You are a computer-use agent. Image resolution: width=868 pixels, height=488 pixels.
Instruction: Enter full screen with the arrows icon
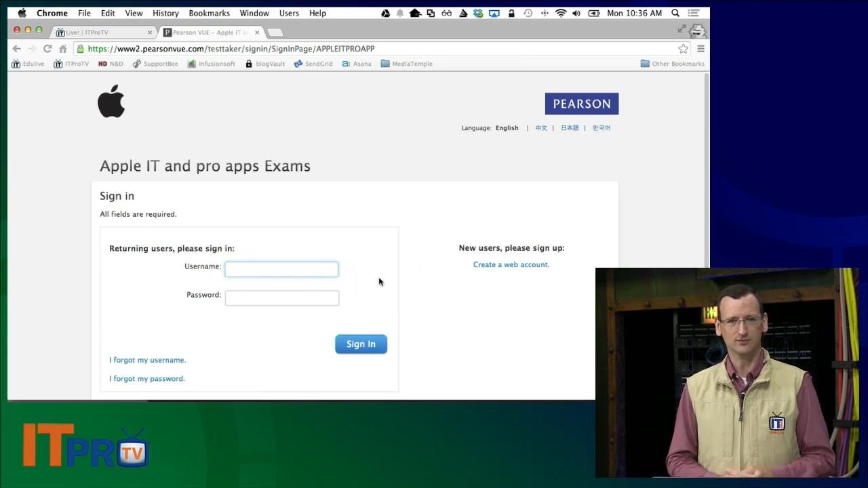(682, 29)
